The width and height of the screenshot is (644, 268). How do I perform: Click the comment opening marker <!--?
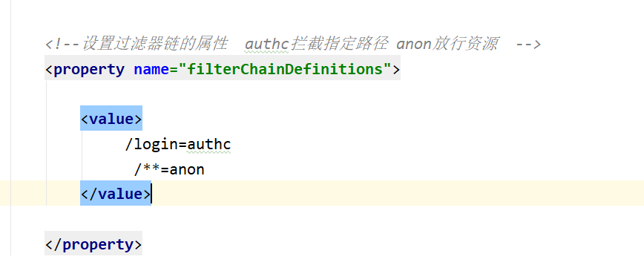62,44
